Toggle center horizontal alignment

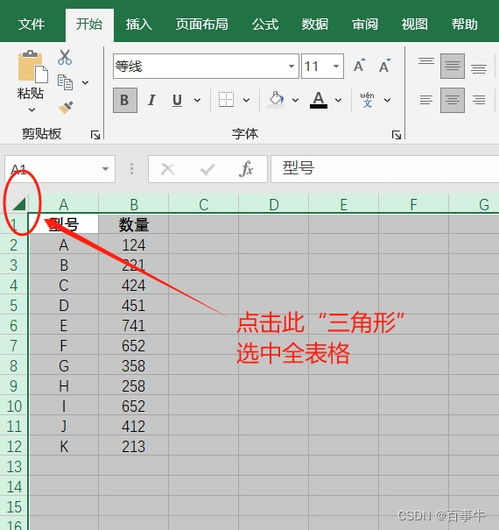[x=452, y=100]
